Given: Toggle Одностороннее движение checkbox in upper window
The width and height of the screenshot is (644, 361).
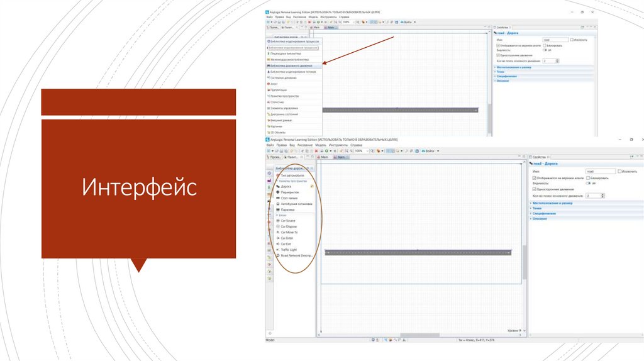Looking at the screenshot, I should point(498,55).
